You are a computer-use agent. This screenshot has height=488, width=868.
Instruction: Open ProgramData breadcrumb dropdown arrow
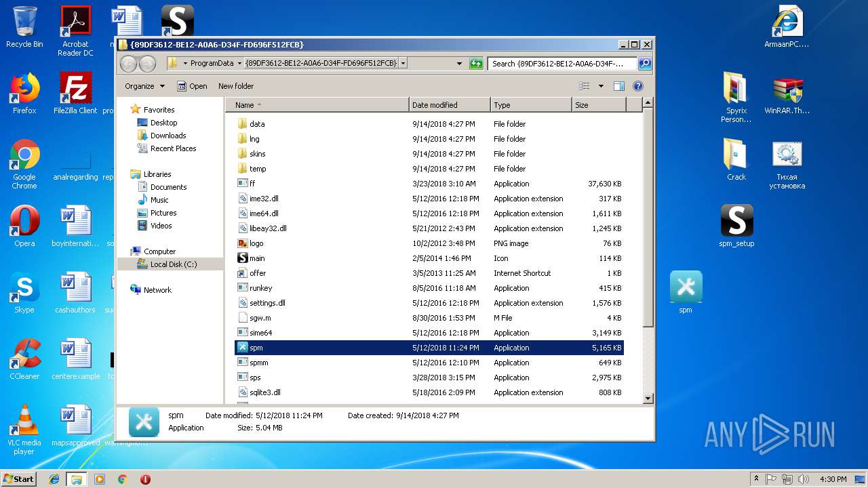tap(239, 63)
